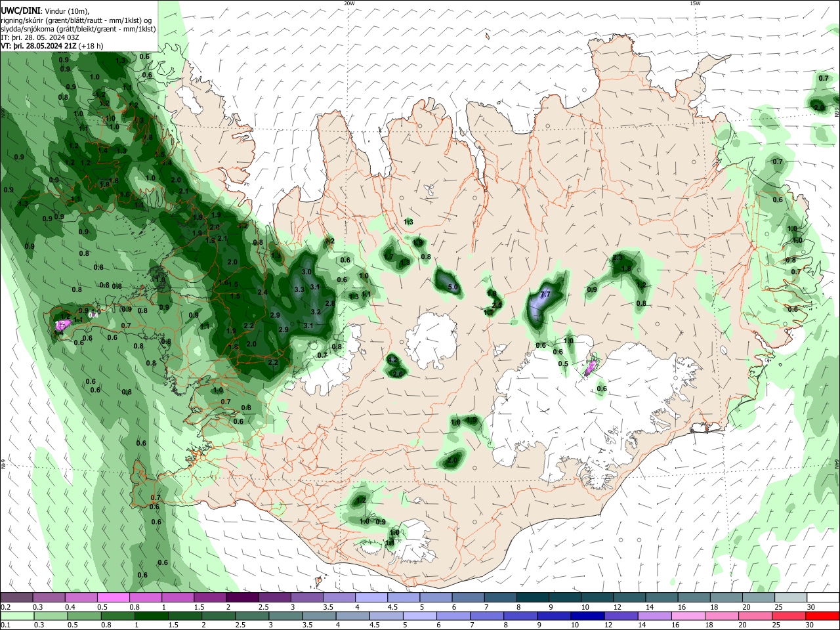Screen dimensions: 840x630
Task: Click the label 12 in the top legend row
Action: (617, 607)
